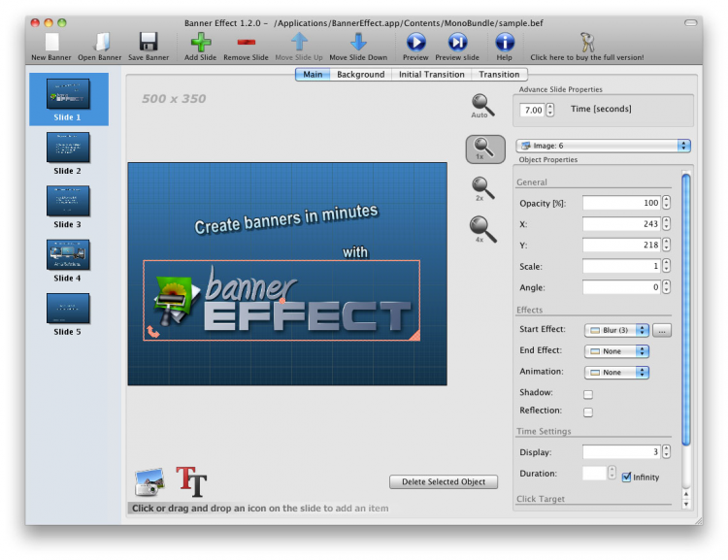Click the resize corner handle of selected logo

[414, 335]
